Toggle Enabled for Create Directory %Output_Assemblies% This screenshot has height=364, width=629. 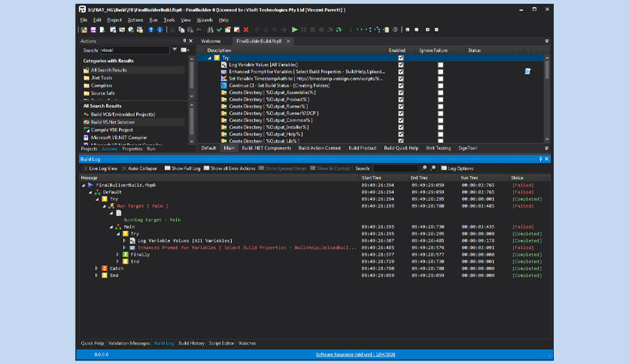click(401, 93)
